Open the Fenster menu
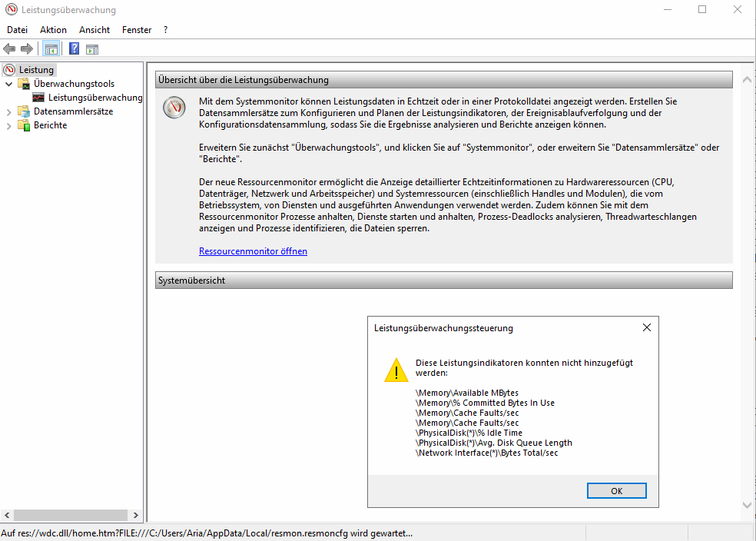This screenshot has width=756, height=541. click(x=137, y=30)
